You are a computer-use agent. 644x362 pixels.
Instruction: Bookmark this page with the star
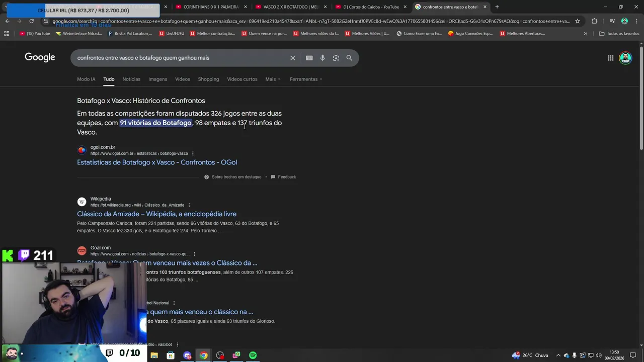578,21
